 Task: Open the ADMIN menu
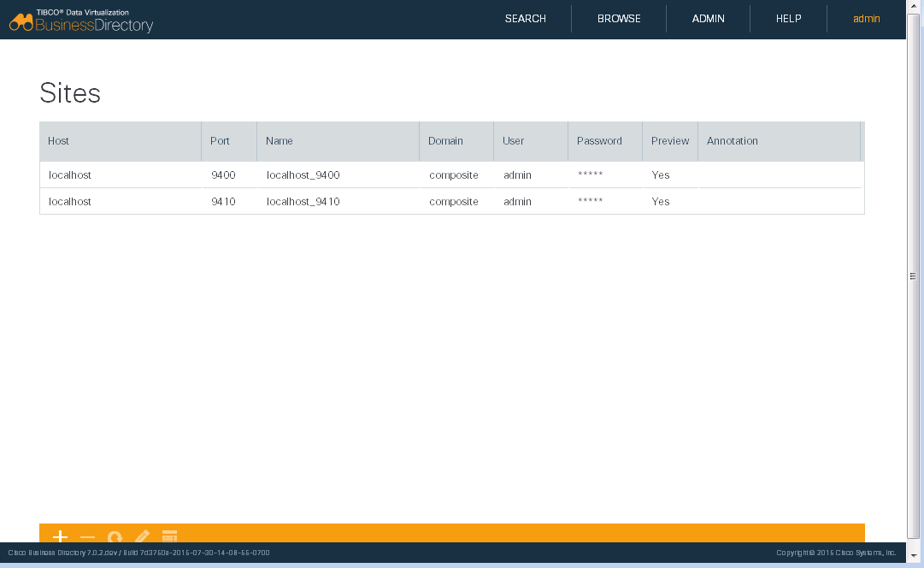(708, 19)
